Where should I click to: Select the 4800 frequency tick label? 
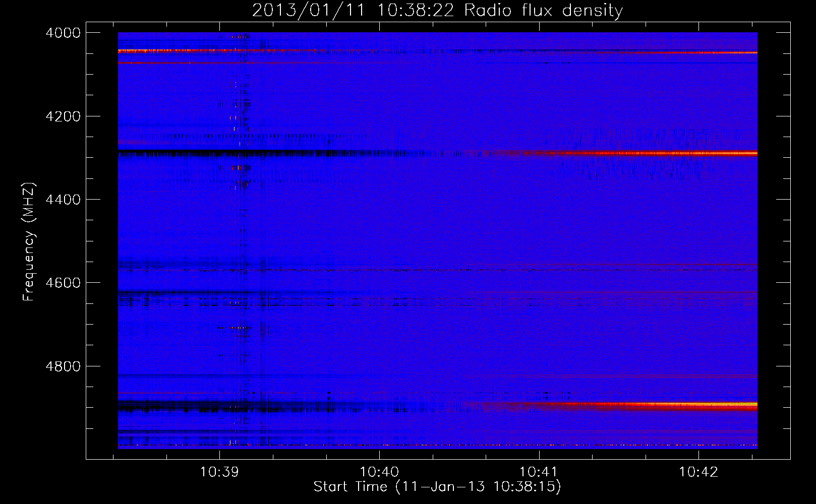coord(63,366)
